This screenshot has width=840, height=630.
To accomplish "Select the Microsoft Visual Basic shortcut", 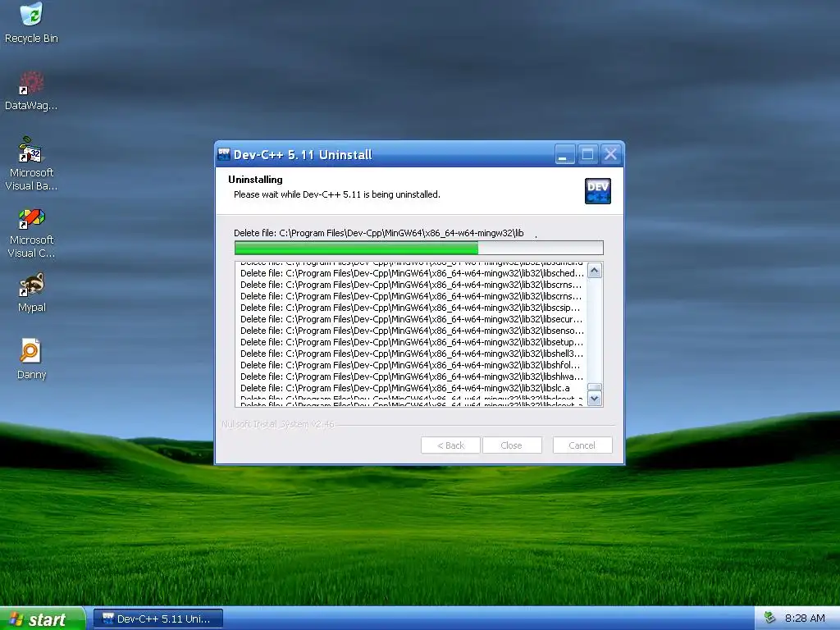I will point(31,164).
